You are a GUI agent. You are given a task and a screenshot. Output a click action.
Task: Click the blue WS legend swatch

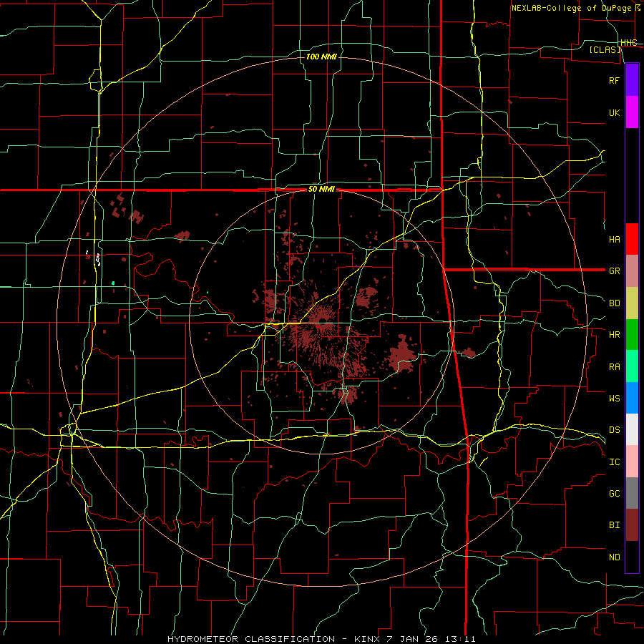pos(632,398)
